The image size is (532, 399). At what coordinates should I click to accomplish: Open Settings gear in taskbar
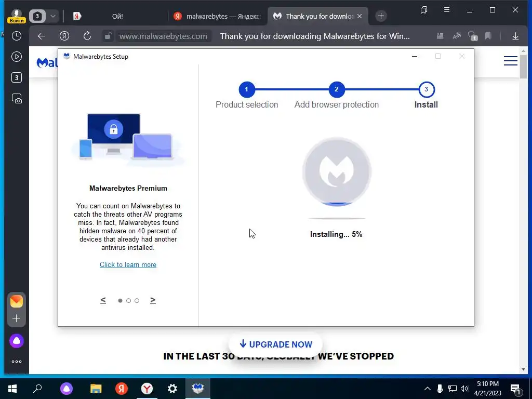click(172, 389)
